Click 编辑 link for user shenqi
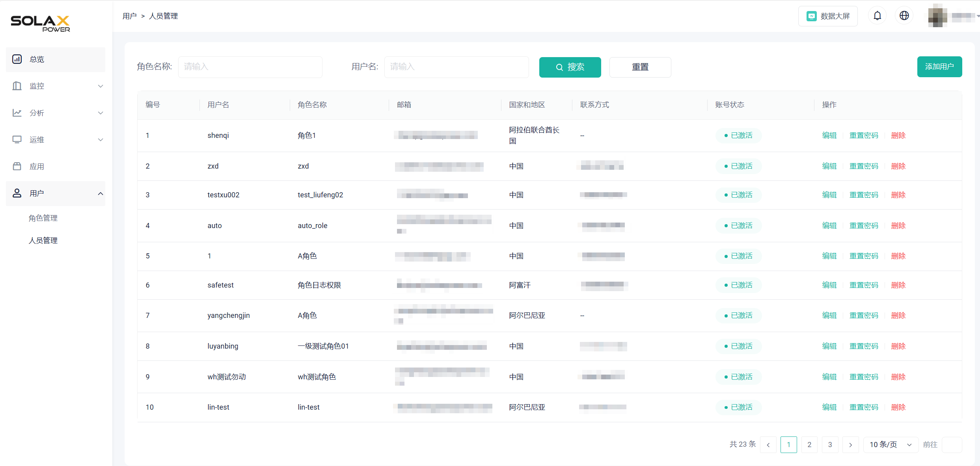This screenshot has width=980, height=466. point(829,135)
